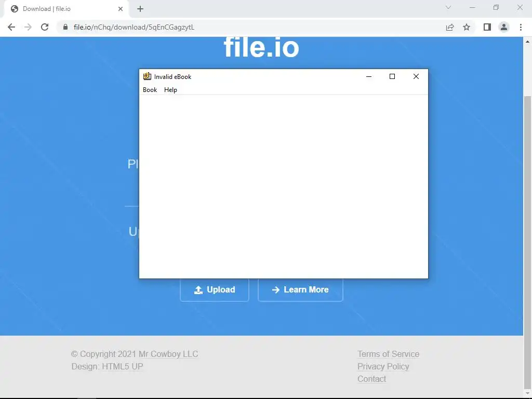Open the Help menu in Invalid eBook
Image resolution: width=532 pixels, height=399 pixels.
[170, 90]
